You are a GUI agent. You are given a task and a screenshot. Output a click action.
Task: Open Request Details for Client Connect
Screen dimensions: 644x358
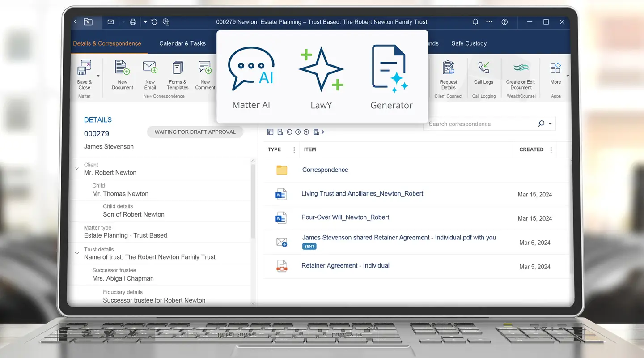coord(449,75)
